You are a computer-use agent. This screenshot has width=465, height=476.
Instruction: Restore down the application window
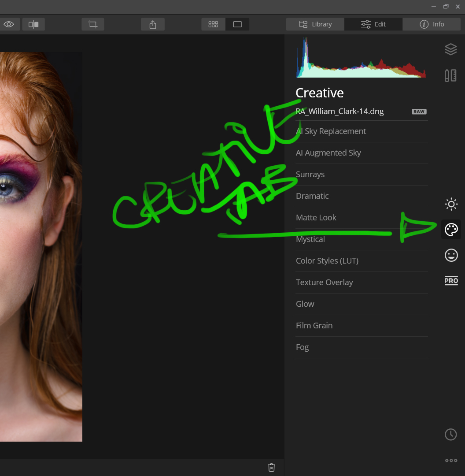click(x=446, y=6)
